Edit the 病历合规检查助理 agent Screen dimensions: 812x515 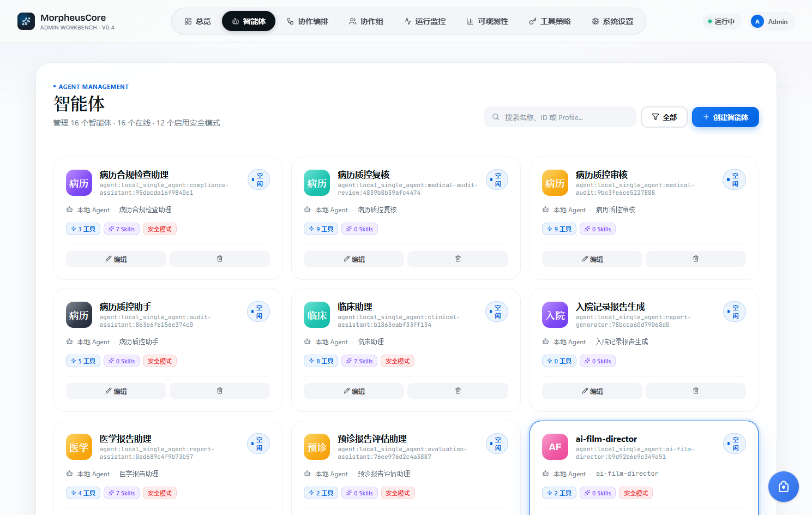click(116, 259)
